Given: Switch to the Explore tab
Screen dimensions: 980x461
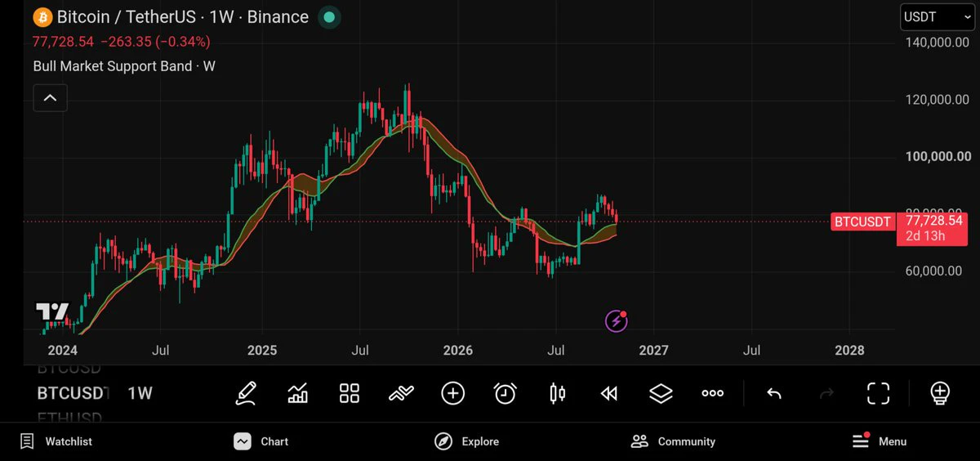Looking at the screenshot, I should coord(466,441).
